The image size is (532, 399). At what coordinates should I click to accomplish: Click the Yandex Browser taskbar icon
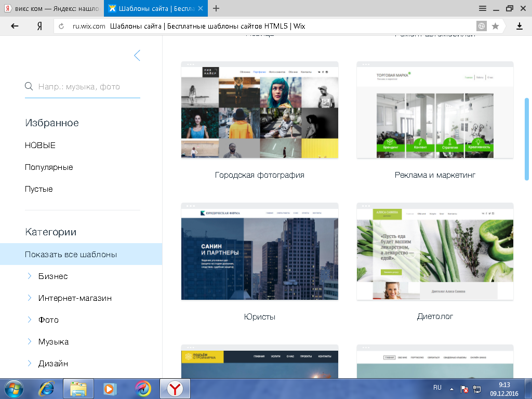175,389
